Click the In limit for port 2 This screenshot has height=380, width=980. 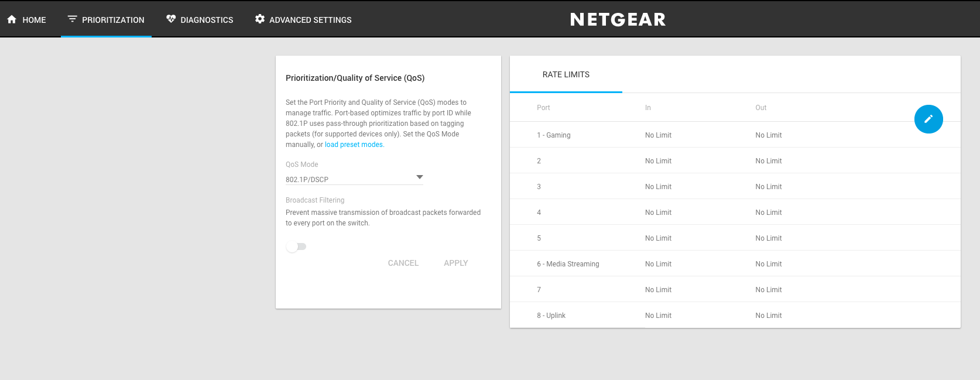(658, 161)
